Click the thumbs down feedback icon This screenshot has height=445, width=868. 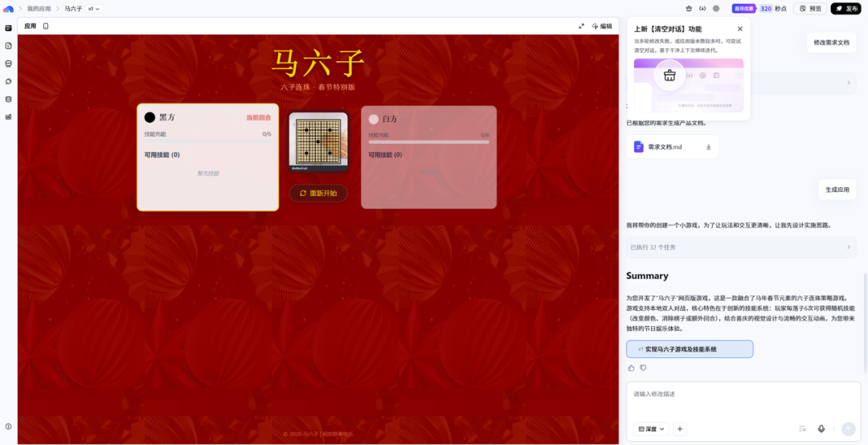click(643, 368)
